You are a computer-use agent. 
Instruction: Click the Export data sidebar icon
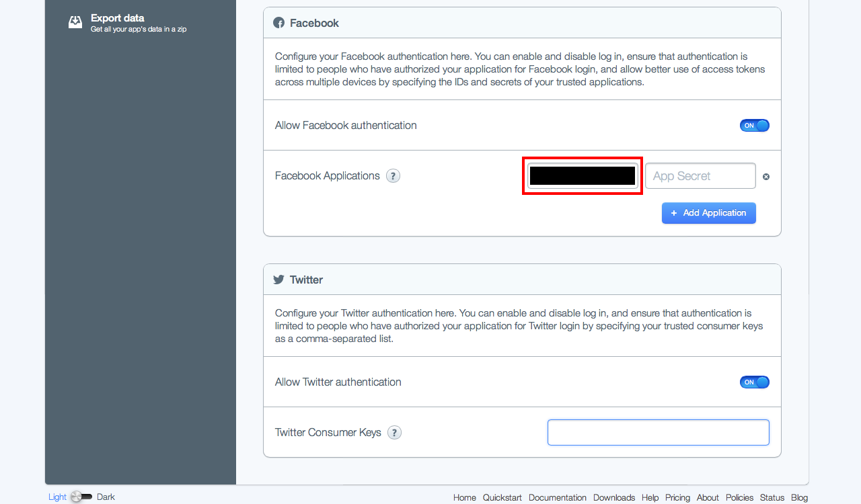pyautogui.click(x=75, y=22)
